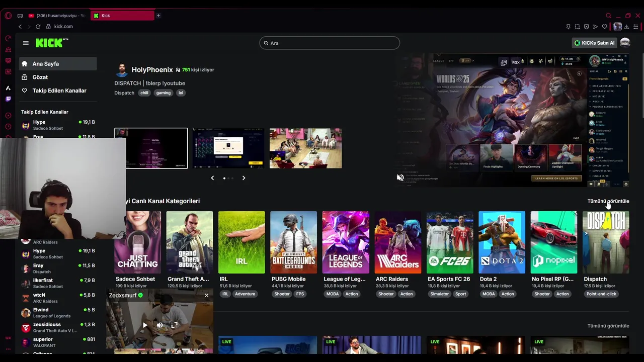
Task: Click the pin icon in browser toolbar
Action: (x=568, y=27)
